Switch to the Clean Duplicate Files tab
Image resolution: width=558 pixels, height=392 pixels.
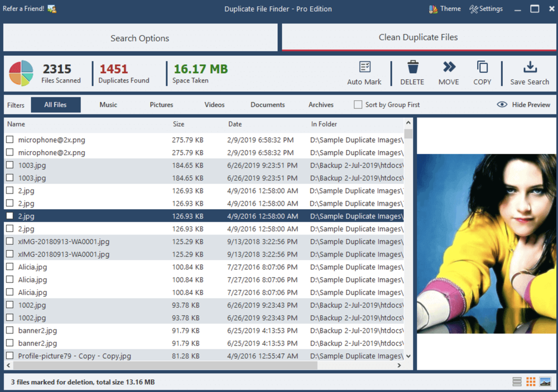pyautogui.click(x=419, y=37)
